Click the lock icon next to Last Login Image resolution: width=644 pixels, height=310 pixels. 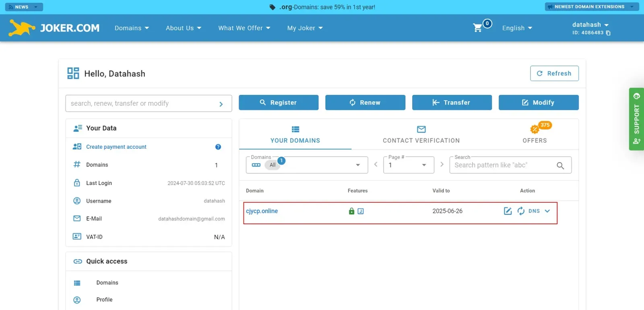[x=77, y=183]
